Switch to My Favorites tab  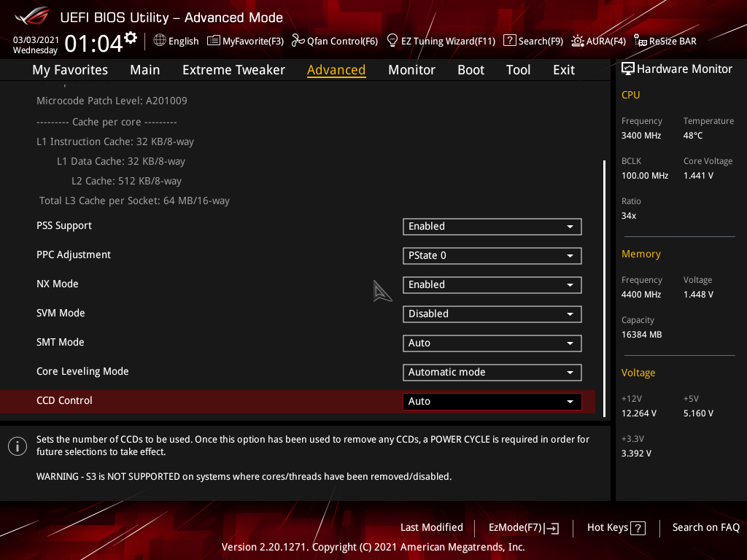pos(70,70)
